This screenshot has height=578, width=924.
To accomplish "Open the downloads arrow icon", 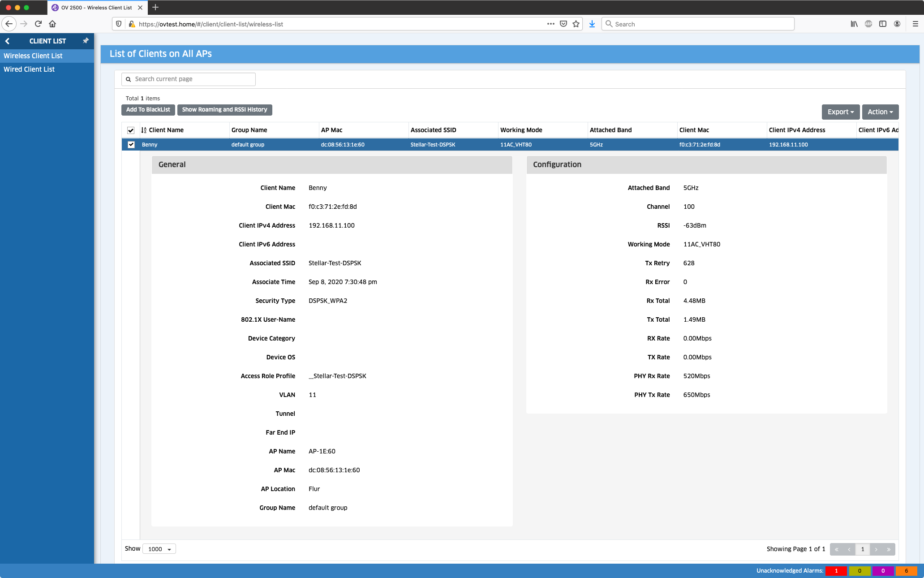I will click(x=592, y=24).
